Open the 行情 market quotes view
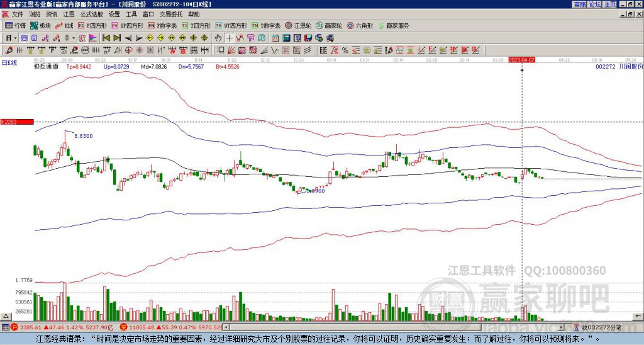Viewport: 644px width, 345px height. point(16,26)
